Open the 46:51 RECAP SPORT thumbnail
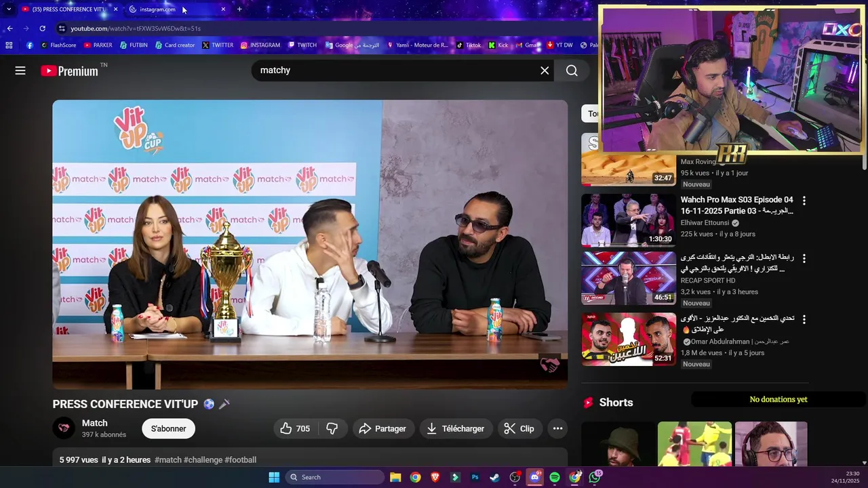This screenshot has width=868, height=488. coord(629,278)
